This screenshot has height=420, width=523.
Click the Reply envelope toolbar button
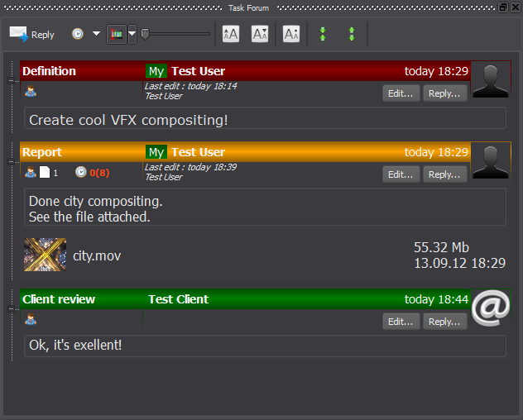[31, 35]
